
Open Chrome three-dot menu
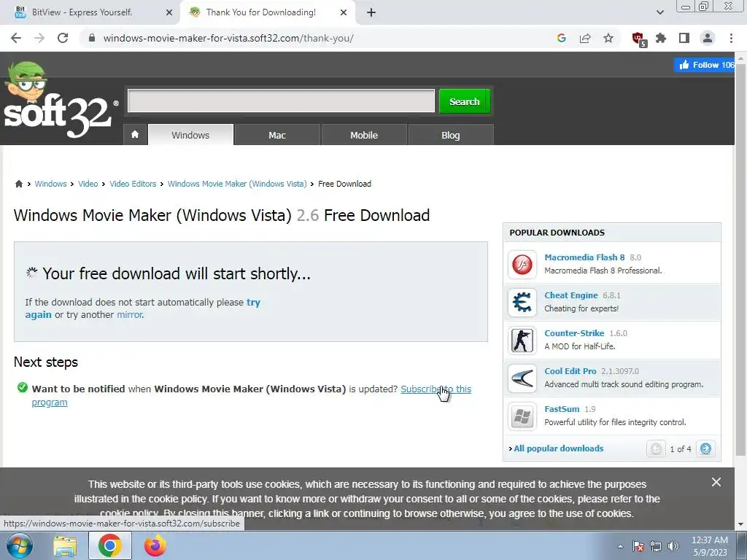[731, 38]
